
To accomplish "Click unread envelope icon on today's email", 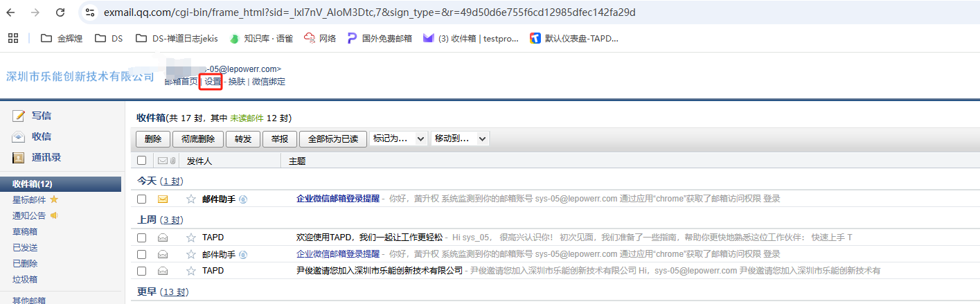I will click(163, 199).
